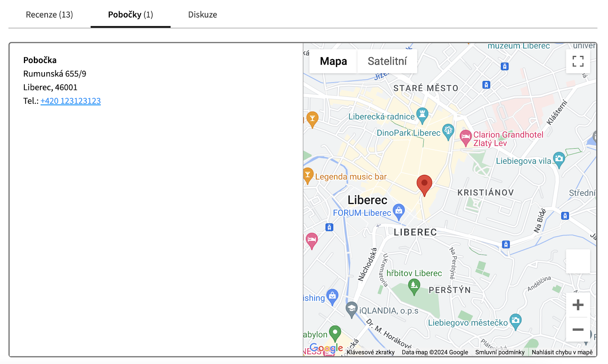This screenshot has height=364, width=608.
Task: Switch map to Satelitní view
Action: tap(387, 61)
